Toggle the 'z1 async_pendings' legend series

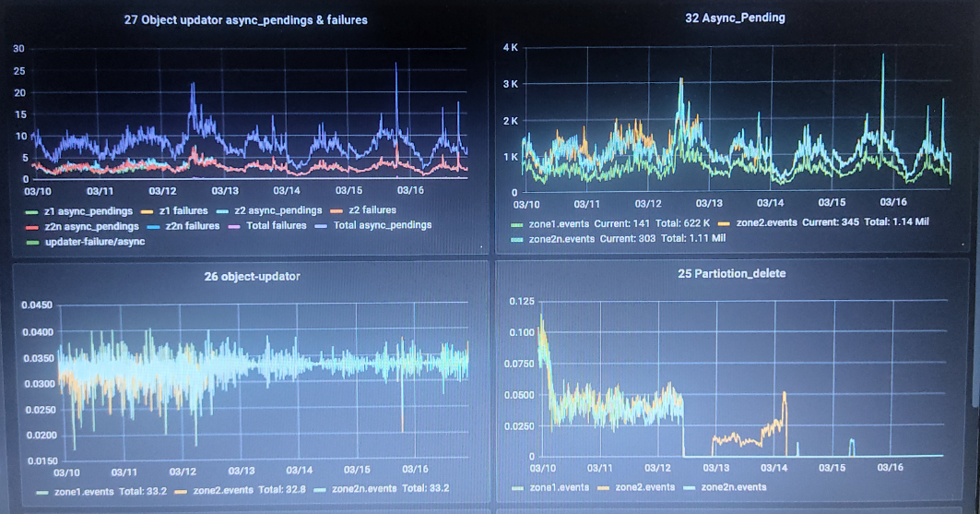click(x=89, y=211)
